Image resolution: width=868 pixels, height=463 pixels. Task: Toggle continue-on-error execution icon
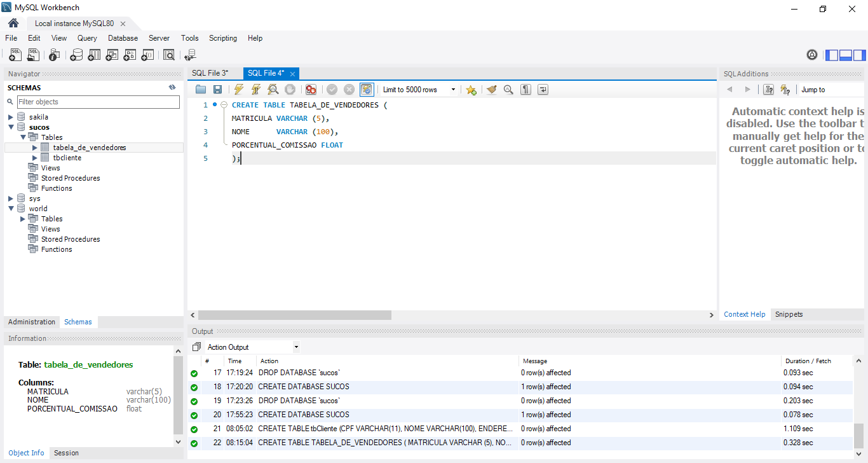point(311,90)
